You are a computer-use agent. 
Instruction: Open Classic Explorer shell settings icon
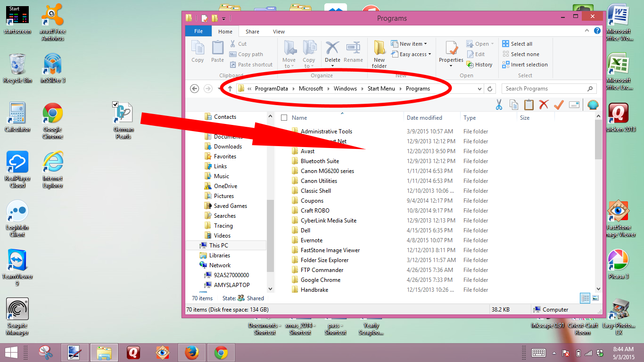[x=593, y=105]
